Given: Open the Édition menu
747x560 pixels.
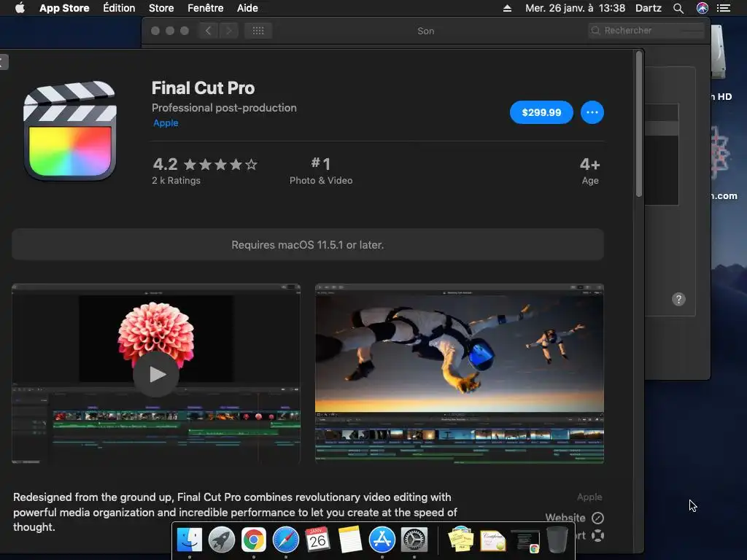Looking at the screenshot, I should tap(119, 8).
